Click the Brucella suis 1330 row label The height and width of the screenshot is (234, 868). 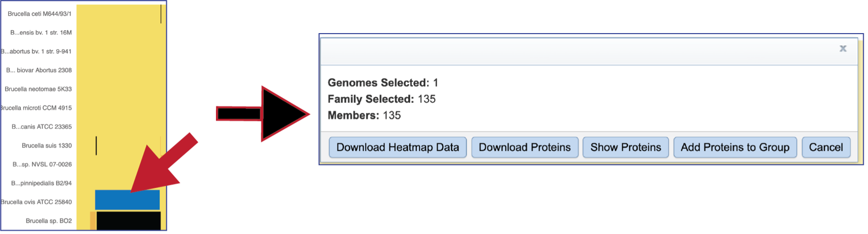(x=47, y=146)
